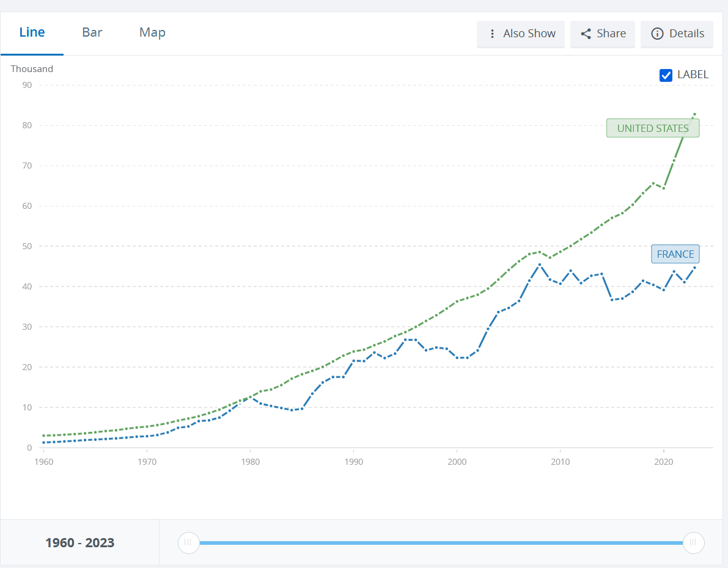Image resolution: width=728 pixels, height=568 pixels.
Task: Switch to the Line chart tab
Action: (x=32, y=32)
